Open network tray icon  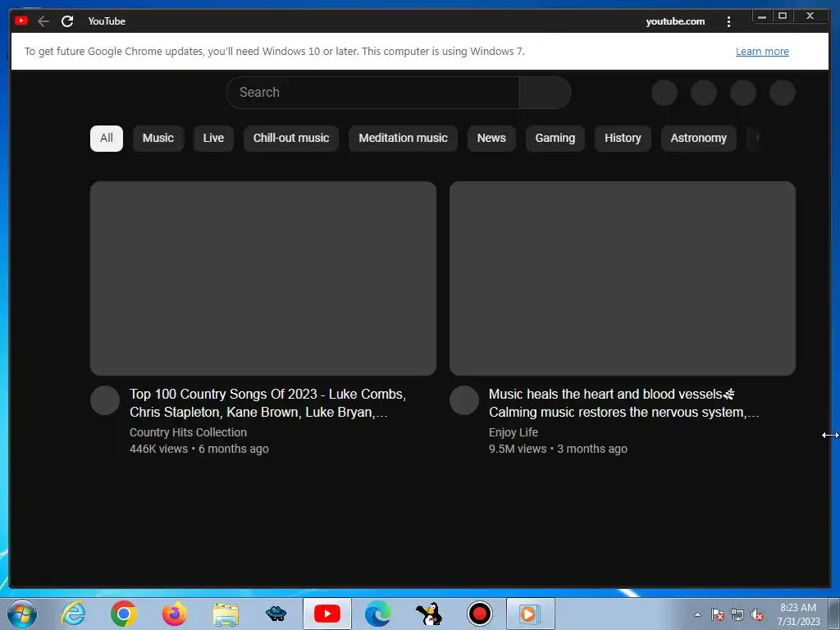click(737, 614)
